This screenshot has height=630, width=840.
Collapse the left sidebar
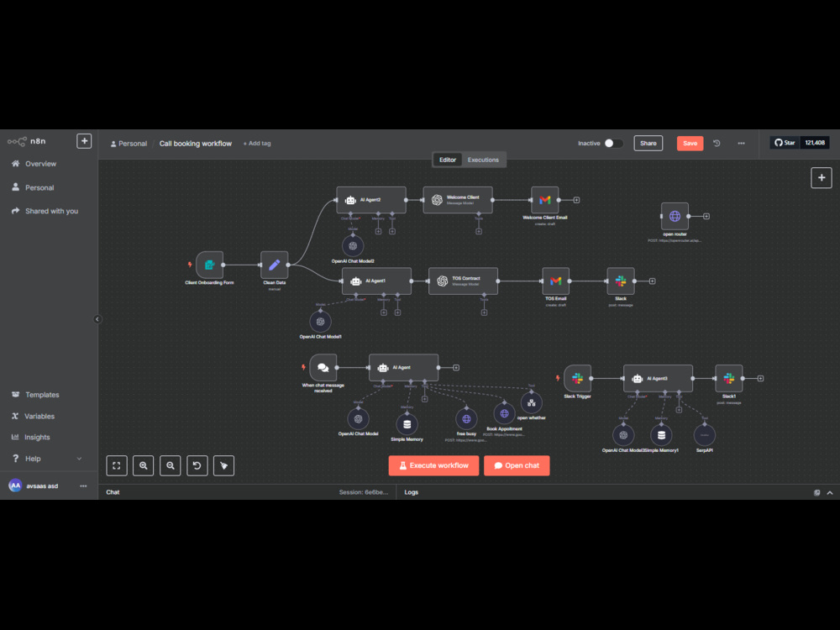[x=97, y=319]
